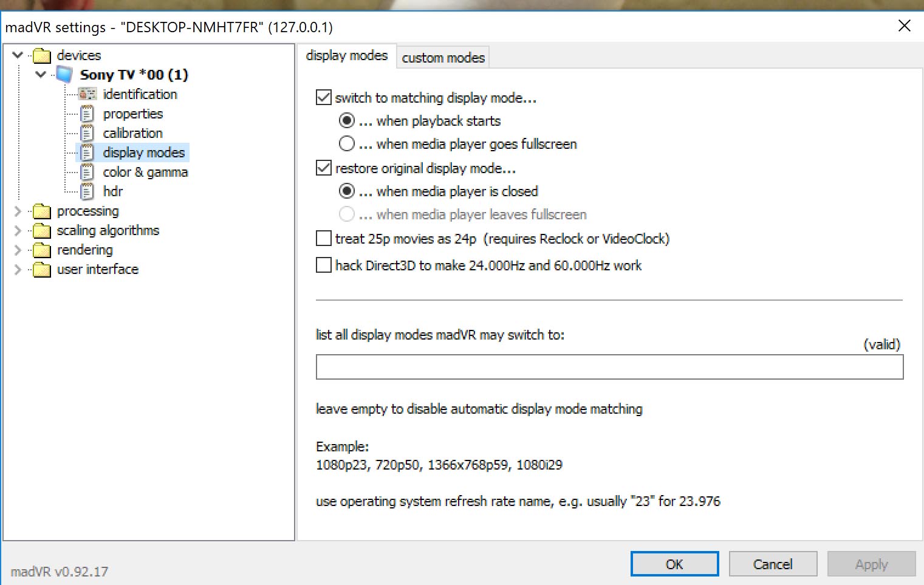The height and width of the screenshot is (585, 924).
Task: Collapse the devices tree node
Action: (x=18, y=55)
